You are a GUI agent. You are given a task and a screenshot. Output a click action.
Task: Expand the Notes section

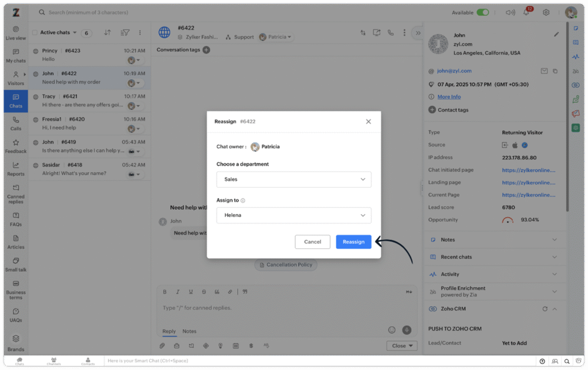pos(554,240)
